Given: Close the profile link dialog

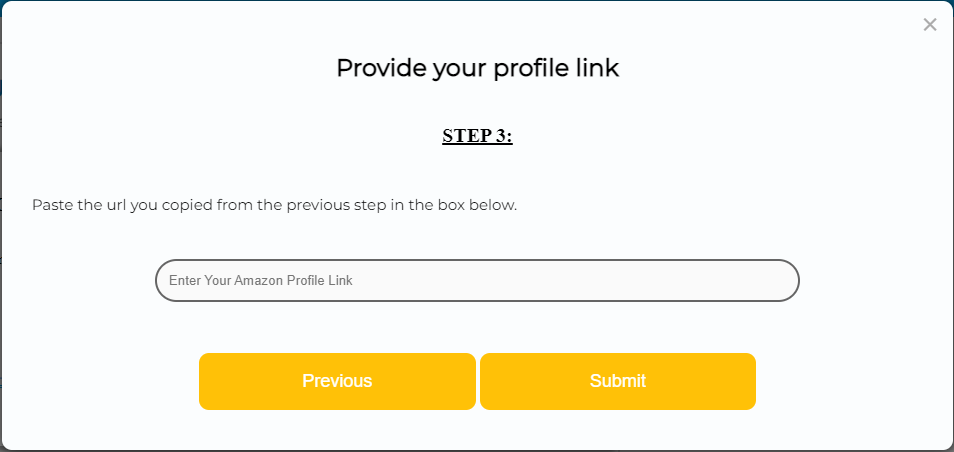Looking at the screenshot, I should [930, 25].
